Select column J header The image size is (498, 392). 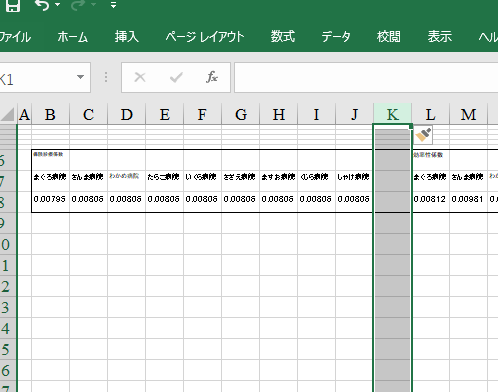[354, 115]
